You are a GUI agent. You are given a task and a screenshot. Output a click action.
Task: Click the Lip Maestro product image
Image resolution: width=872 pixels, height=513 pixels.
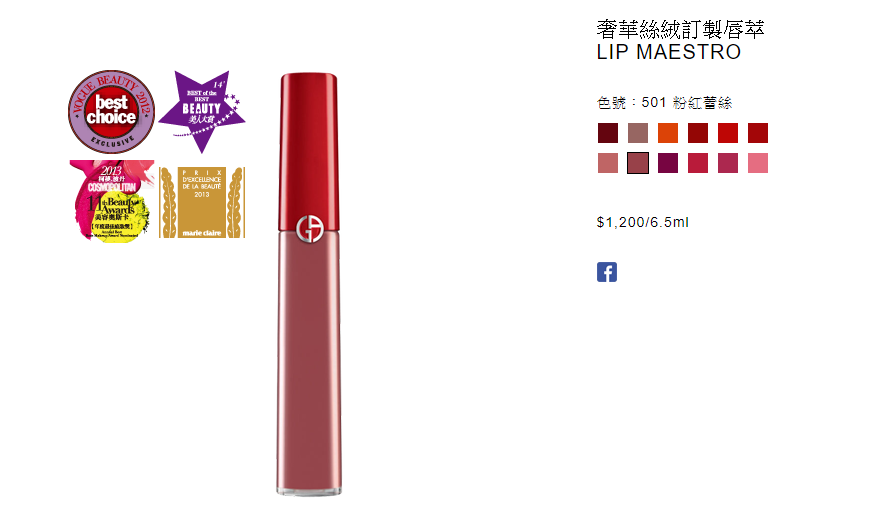coord(309,284)
